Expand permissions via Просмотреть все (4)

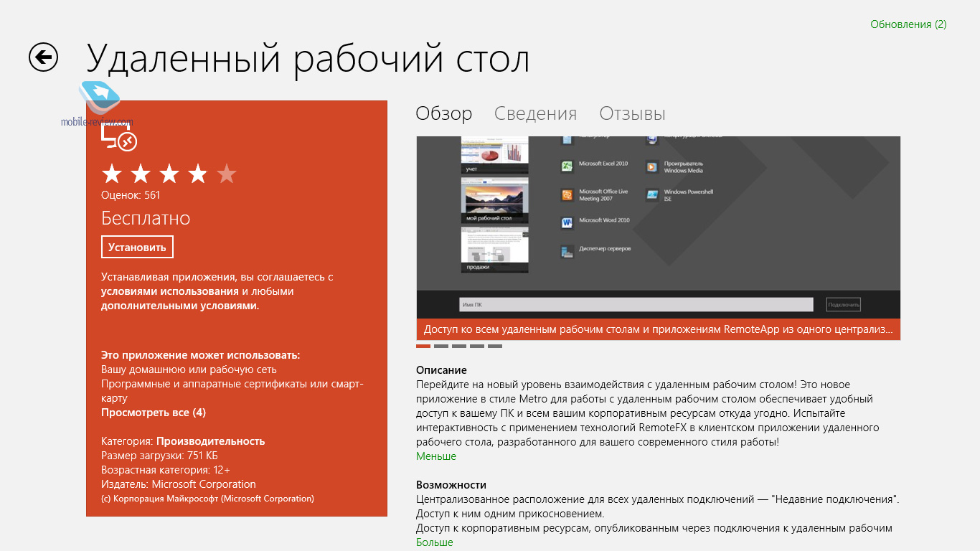(x=154, y=413)
